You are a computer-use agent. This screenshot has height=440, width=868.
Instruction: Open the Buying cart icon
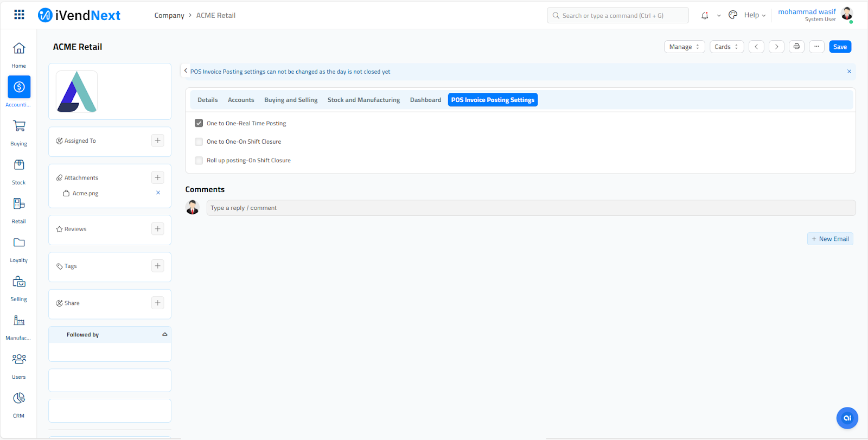(x=19, y=126)
